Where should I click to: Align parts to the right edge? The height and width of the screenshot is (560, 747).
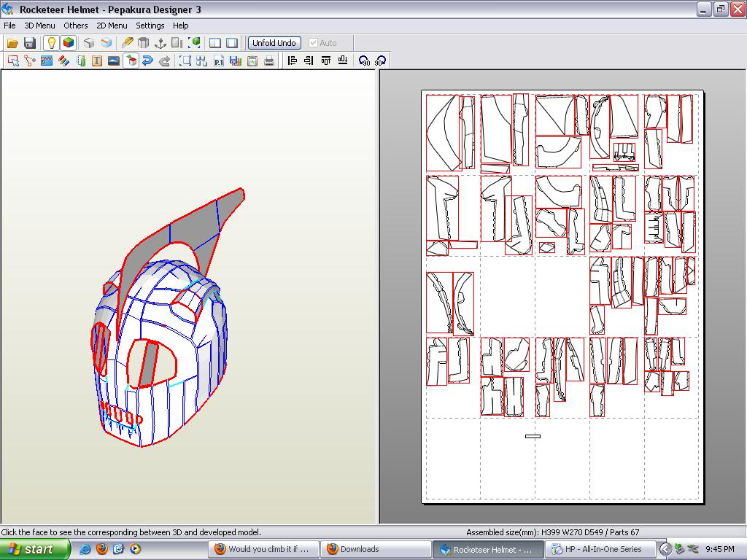pos(309,61)
